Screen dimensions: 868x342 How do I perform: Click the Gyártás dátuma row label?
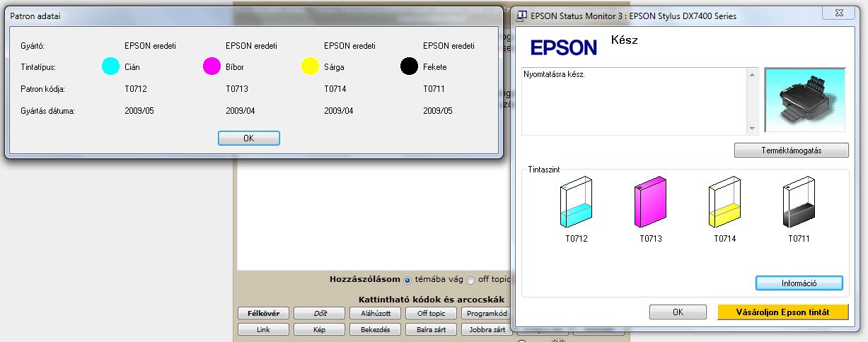47,111
